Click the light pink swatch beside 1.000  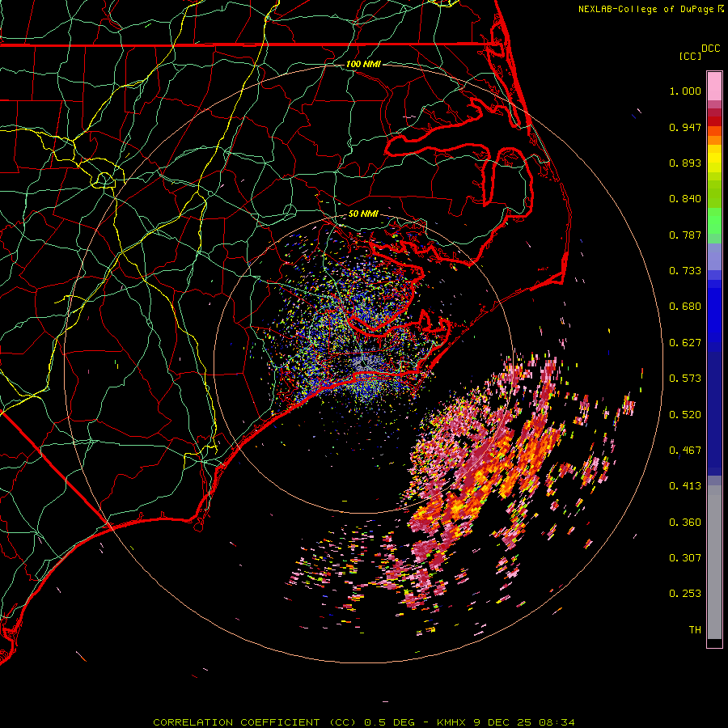click(x=714, y=87)
